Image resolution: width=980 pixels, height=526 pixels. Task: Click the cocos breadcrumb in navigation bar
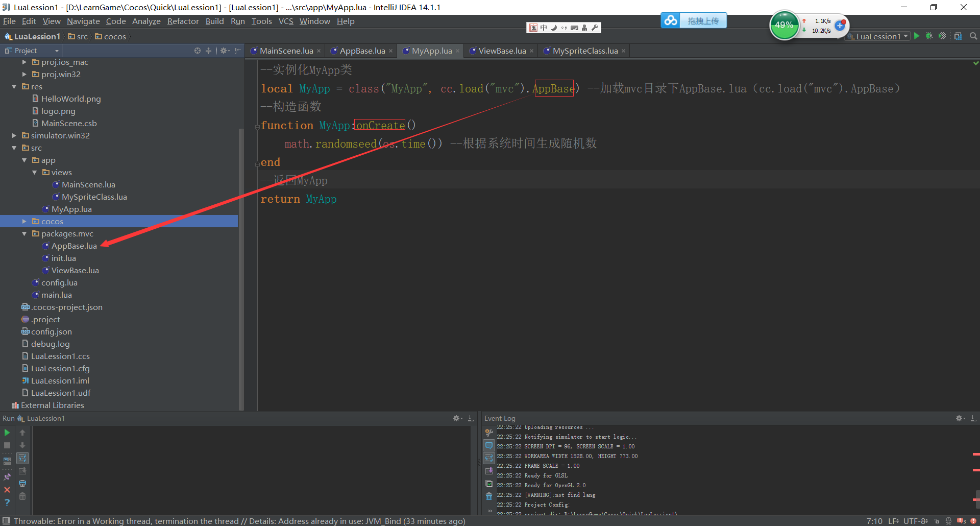click(110, 36)
